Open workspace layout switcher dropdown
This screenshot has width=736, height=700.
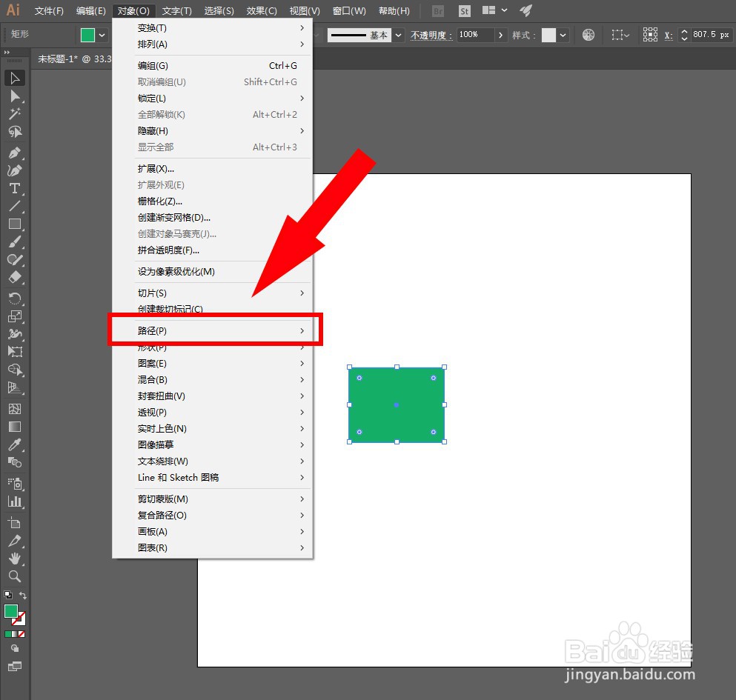pyautogui.click(x=504, y=10)
